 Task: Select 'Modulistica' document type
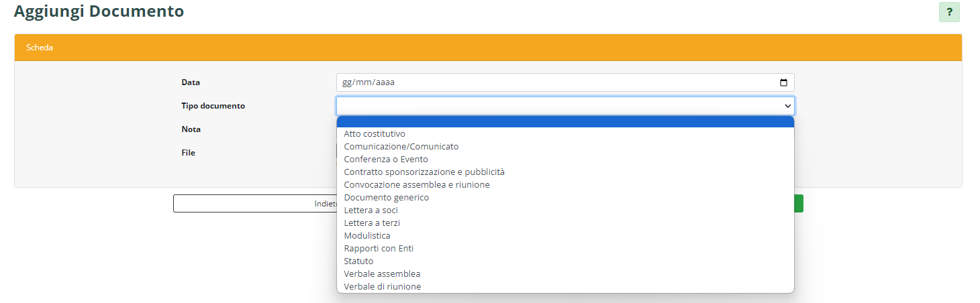[366, 236]
